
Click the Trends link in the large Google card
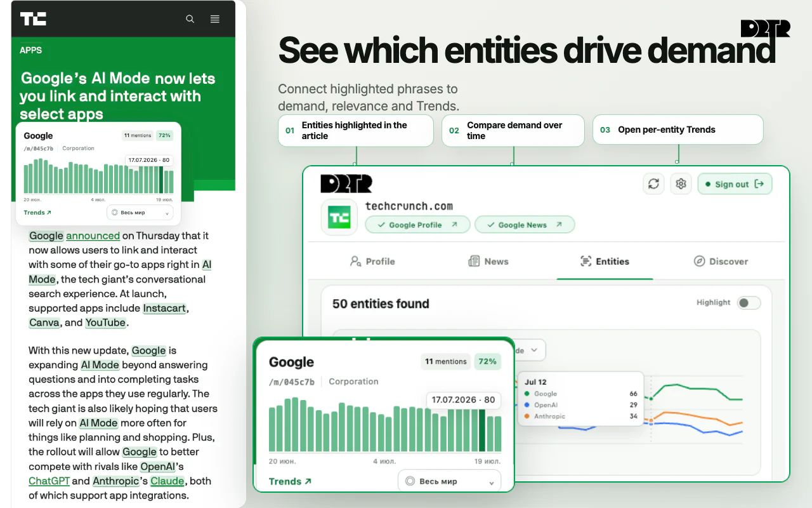tap(290, 481)
